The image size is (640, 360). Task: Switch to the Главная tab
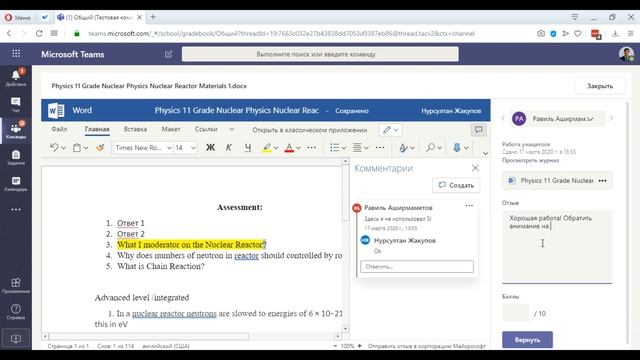97,129
